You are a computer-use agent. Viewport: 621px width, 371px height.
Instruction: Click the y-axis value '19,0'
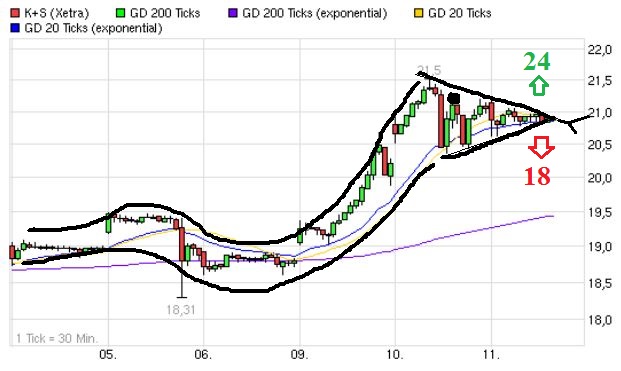(x=600, y=247)
